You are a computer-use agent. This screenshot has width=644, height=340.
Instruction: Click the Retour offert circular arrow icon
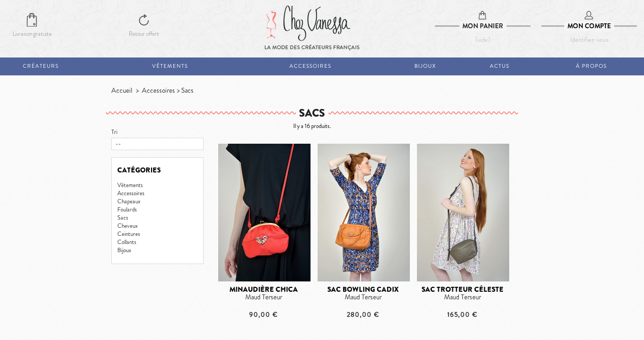point(144,20)
